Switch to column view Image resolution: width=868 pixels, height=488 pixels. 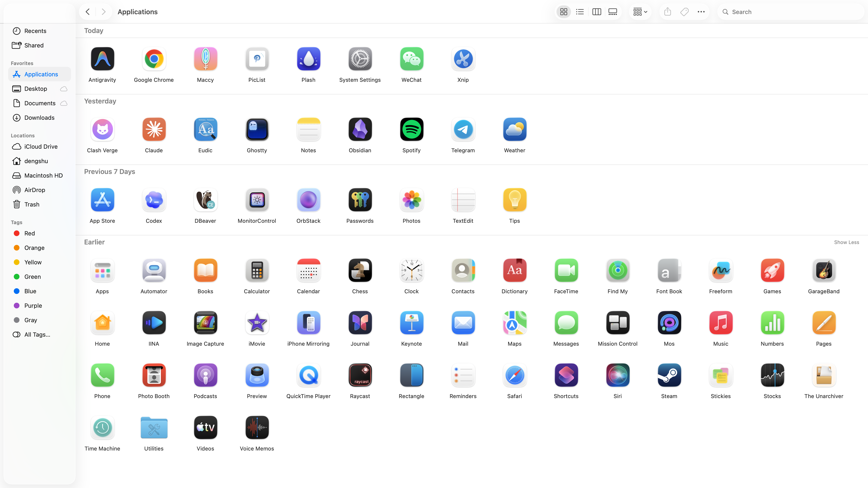[597, 12]
